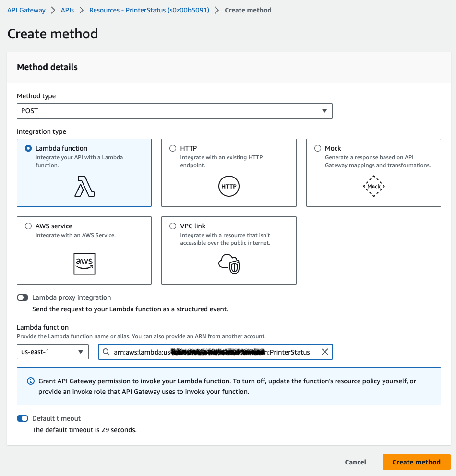Click the HTTP circle icon
The width and height of the screenshot is (456, 476).
(229, 186)
